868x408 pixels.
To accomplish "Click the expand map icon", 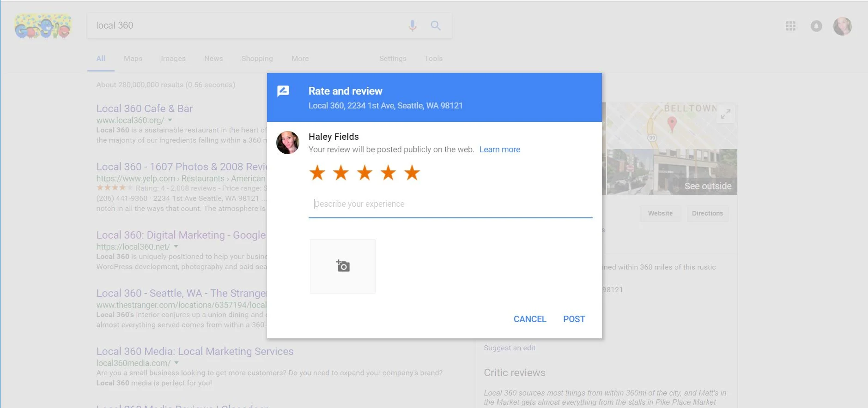I will pyautogui.click(x=726, y=114).
